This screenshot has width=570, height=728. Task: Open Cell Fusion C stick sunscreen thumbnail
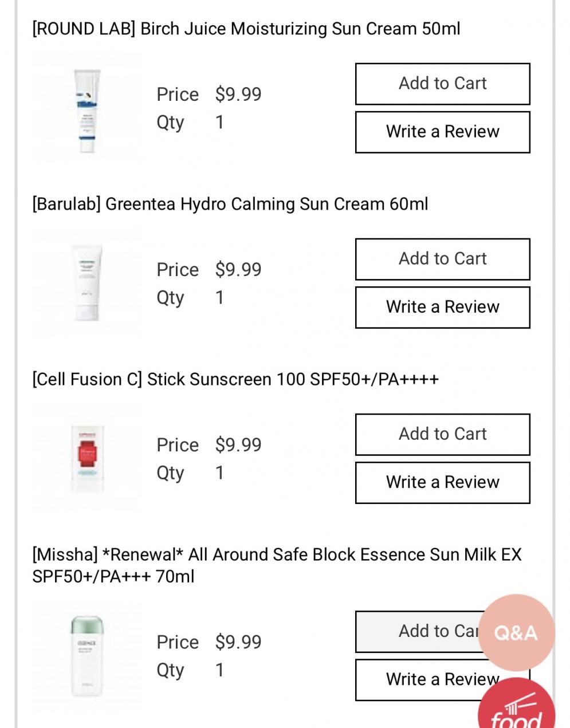[87, 458]
